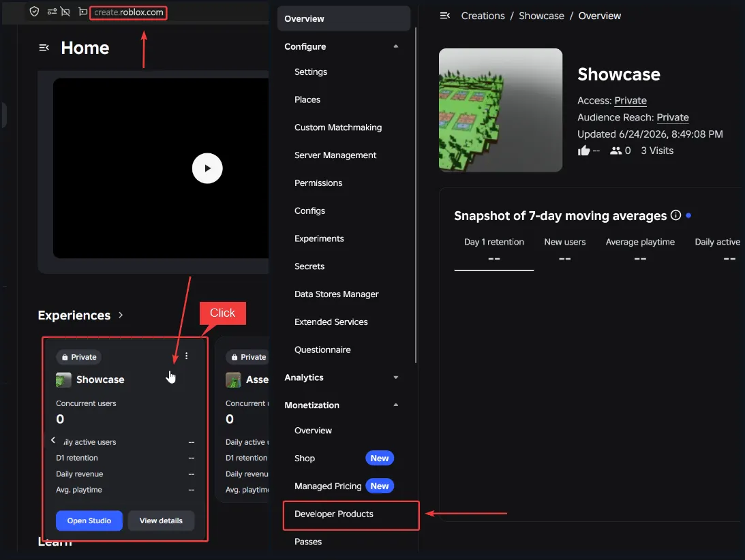Select Average playtime metric tab

pyautogui.click(x=640, y=250)
